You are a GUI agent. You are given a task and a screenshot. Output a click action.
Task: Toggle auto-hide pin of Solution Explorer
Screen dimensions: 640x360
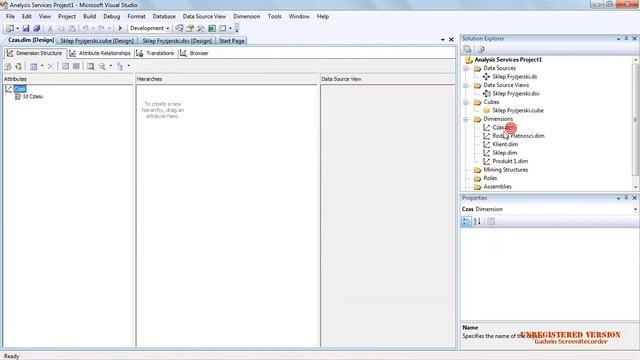(x=626, y=38)
